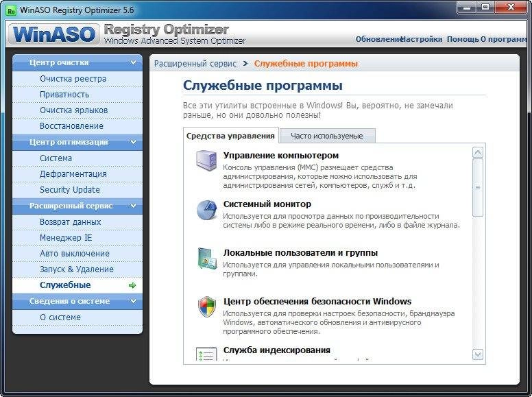532x397 pixels.
Task: Click the Локальные пользователи и группы icon
Action: [207, 258]
